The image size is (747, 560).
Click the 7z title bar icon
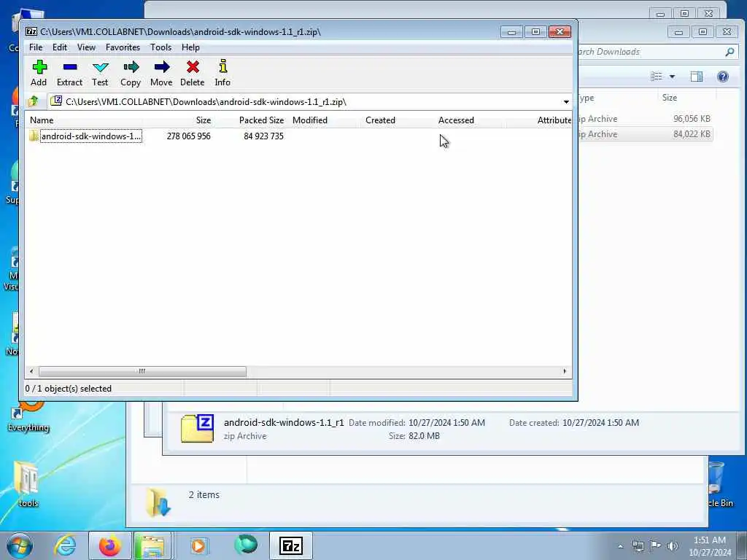(x=31, y=32)
